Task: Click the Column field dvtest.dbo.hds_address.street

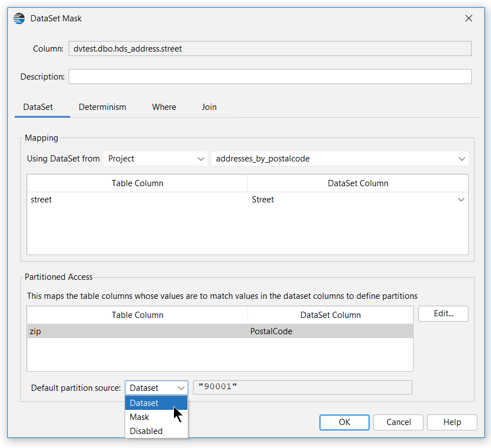Action: 270,49
